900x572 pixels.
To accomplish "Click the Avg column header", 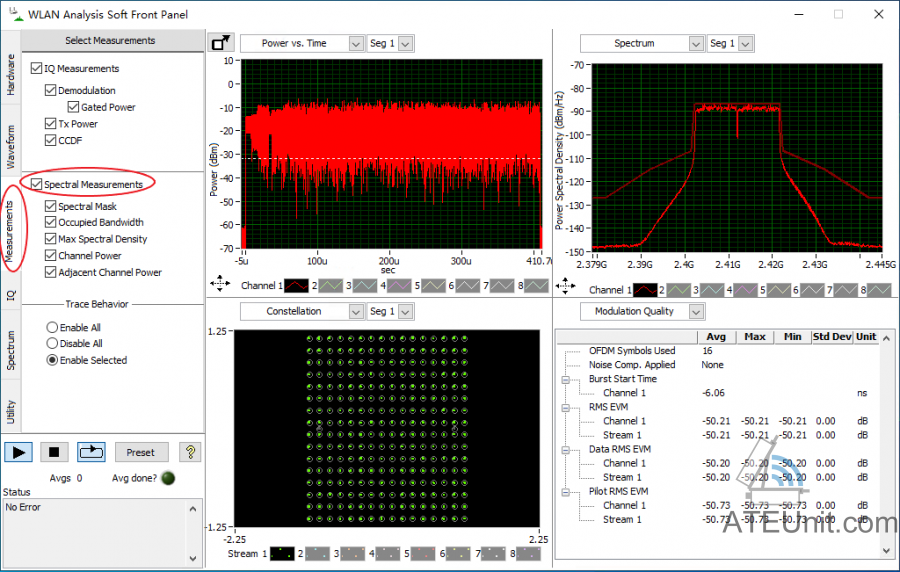I will (x=716, y=337).
